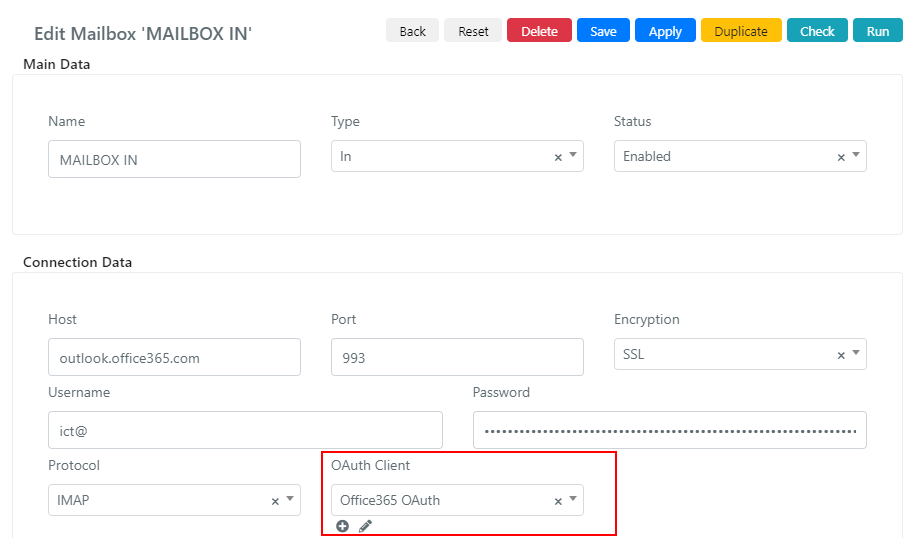Open the Type dropdown arrow

573,154
